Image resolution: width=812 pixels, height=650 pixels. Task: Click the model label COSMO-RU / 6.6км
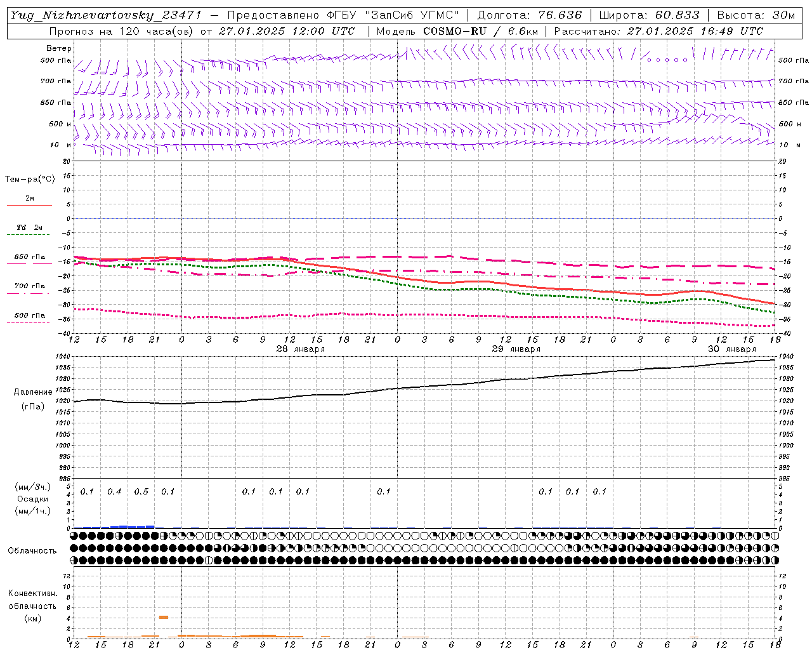pos(480,31)
